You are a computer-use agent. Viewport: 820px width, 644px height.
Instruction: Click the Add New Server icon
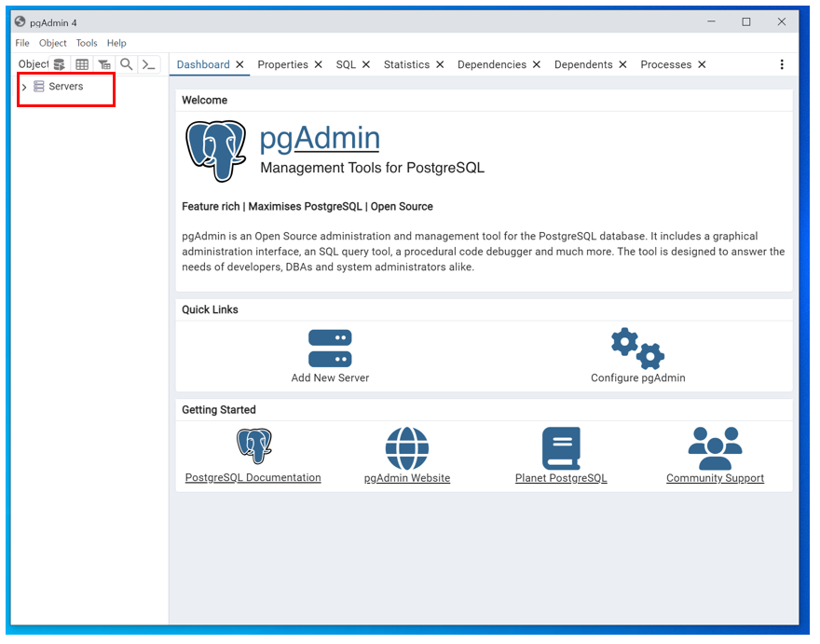(x=331, y=349)
